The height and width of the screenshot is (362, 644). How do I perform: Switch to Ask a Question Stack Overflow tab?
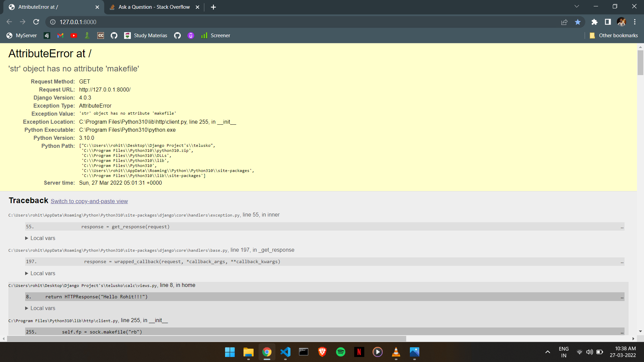(154, 7)
